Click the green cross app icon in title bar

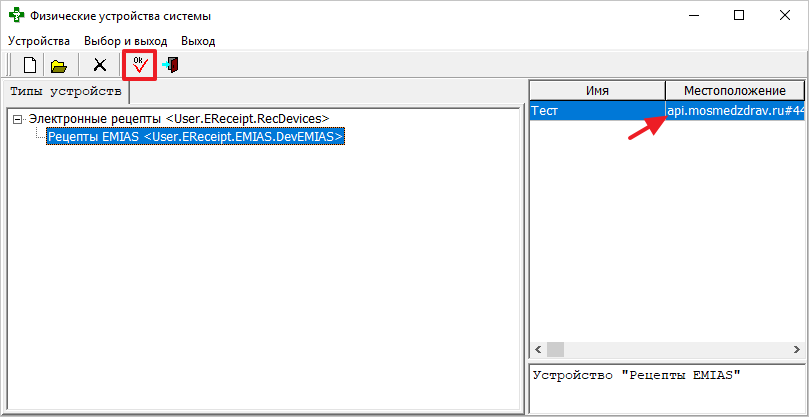17,16
